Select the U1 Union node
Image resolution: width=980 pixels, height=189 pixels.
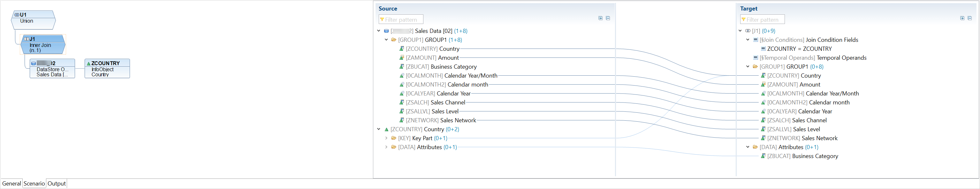tap(33, 20)
